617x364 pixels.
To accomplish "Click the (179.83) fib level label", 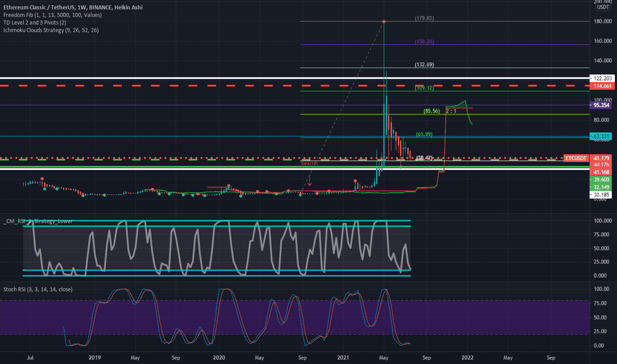I will [424, 18].
